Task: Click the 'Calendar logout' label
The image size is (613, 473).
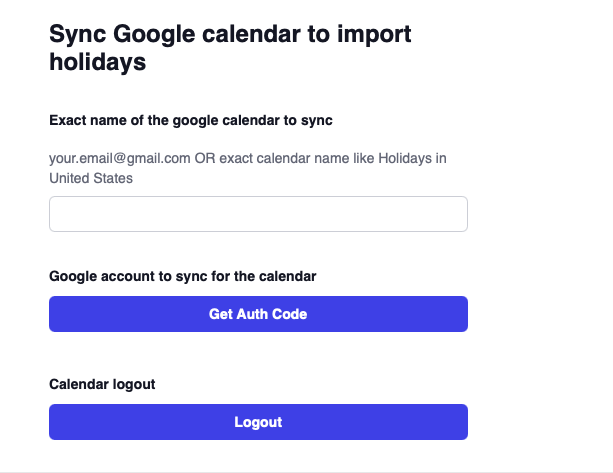Action: [102, 384]
